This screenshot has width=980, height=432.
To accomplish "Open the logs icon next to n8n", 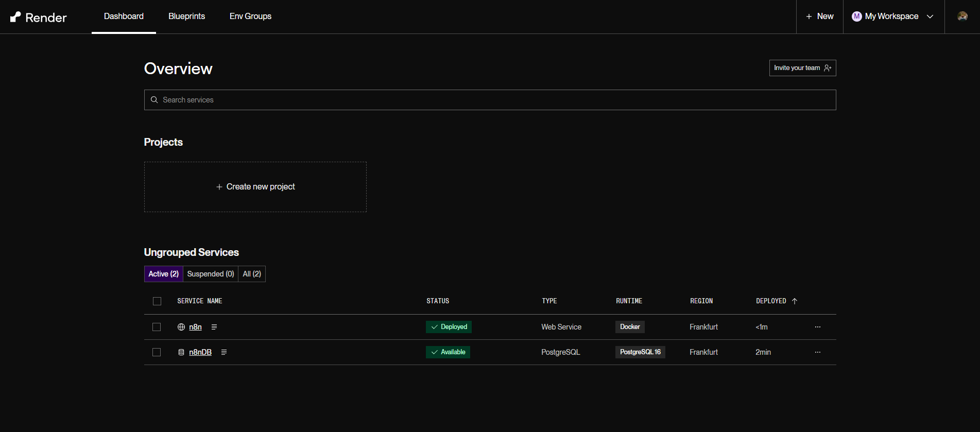I will pyautogui.click(x=214, y=327).
